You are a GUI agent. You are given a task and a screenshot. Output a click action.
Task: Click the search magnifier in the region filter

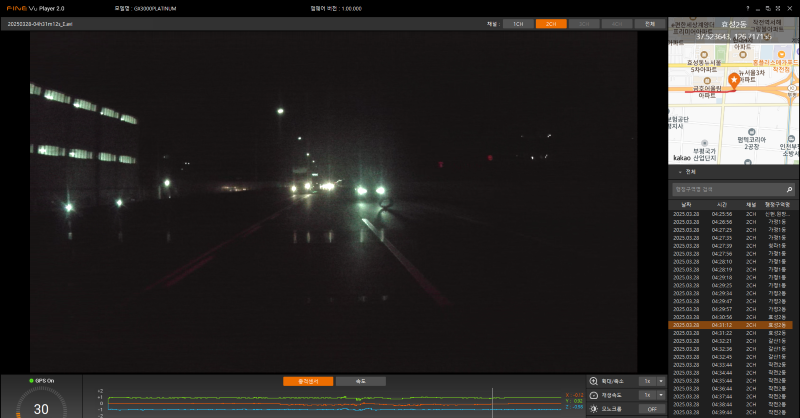point(789,189)
